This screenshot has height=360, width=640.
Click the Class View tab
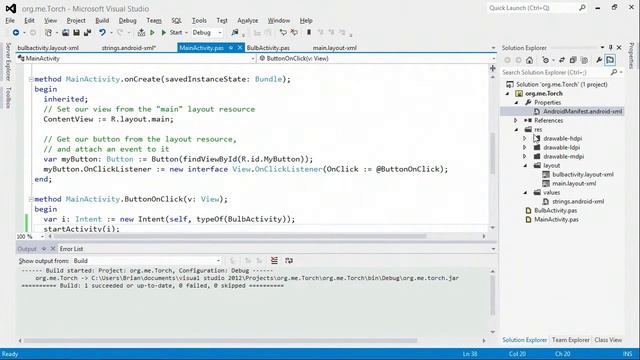tap(608, 340)
